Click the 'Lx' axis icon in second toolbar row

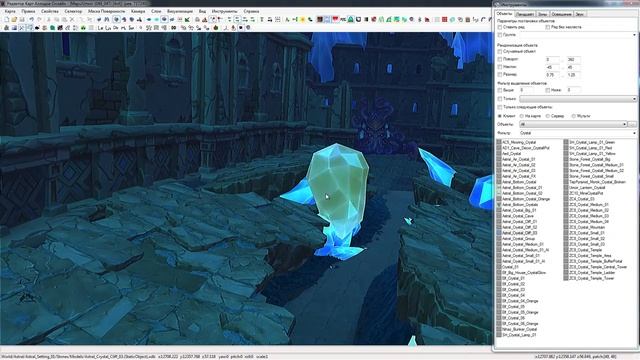click(100, 28)
